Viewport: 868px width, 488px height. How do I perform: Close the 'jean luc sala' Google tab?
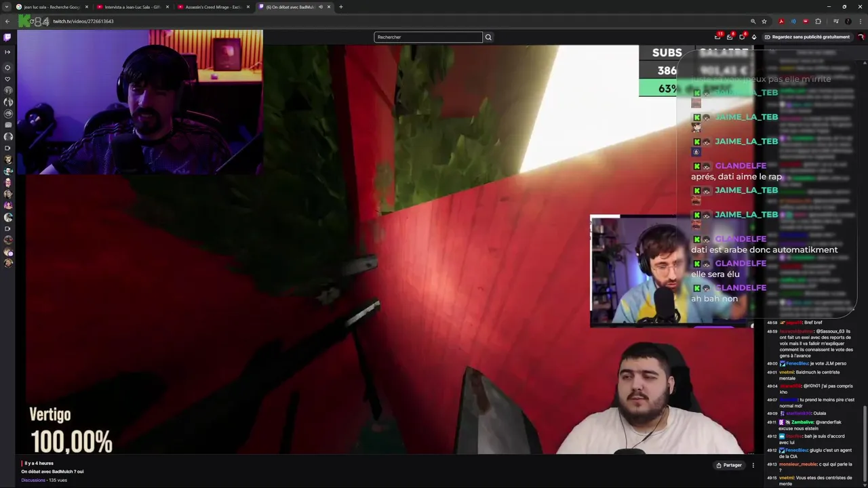pos(86,7)
